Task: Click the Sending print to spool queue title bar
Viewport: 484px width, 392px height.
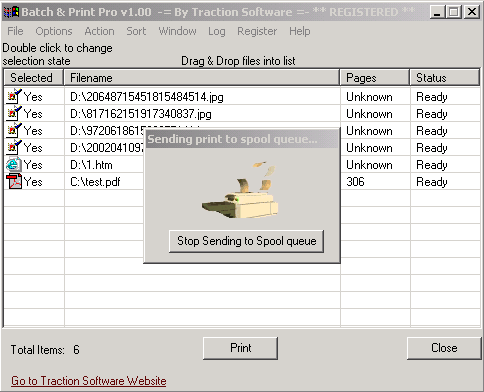Action: 242,139
